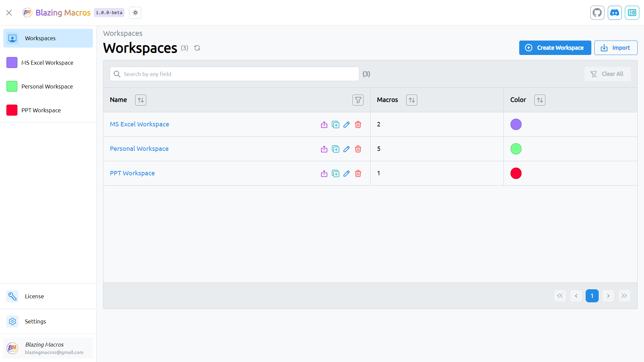
Task: Open the Name column filter menu
Action: [x=358, y=100]
